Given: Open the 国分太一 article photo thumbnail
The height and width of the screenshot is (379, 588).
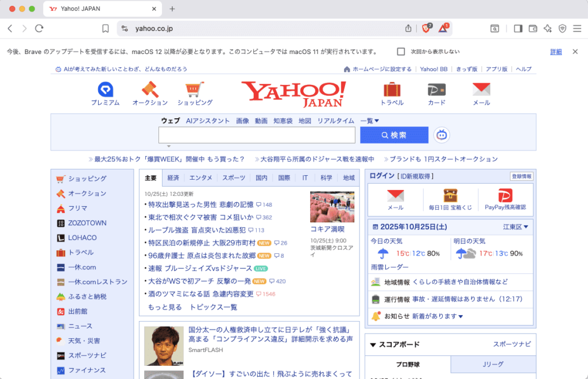Looking at the screenshot, I should click(164, 346).
